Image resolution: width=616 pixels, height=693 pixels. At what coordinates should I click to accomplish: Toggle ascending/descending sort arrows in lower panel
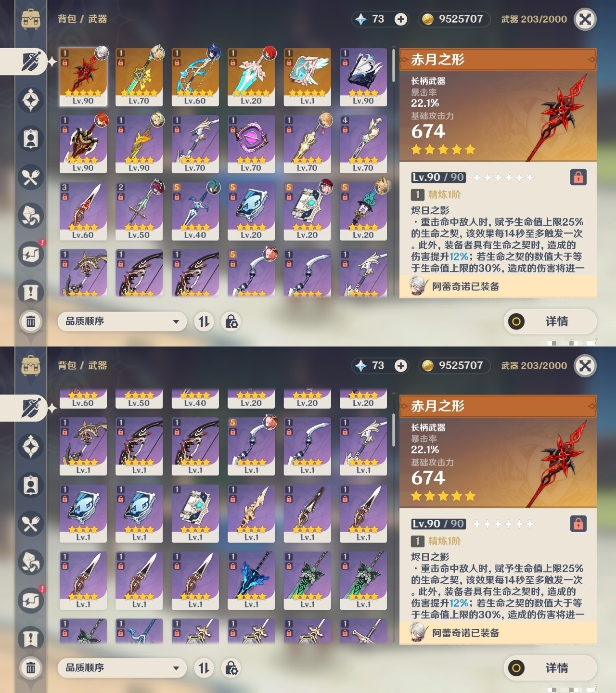coord(204,668)
